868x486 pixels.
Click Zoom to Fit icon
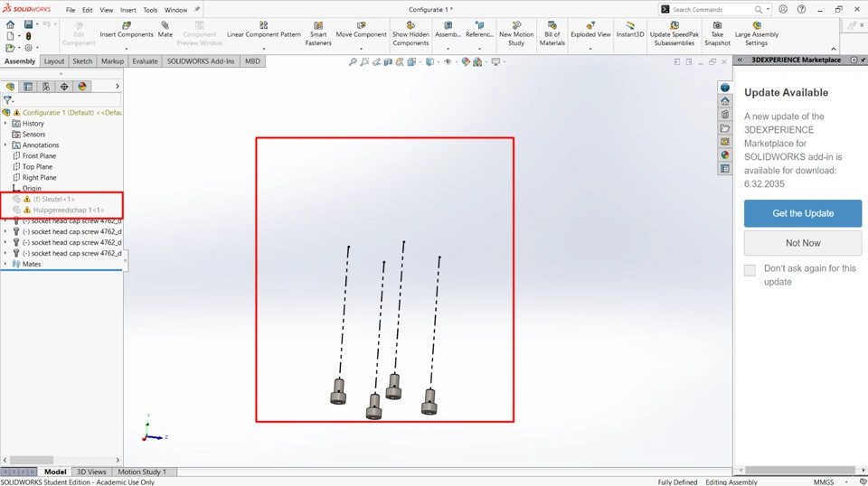click(352, 62)
